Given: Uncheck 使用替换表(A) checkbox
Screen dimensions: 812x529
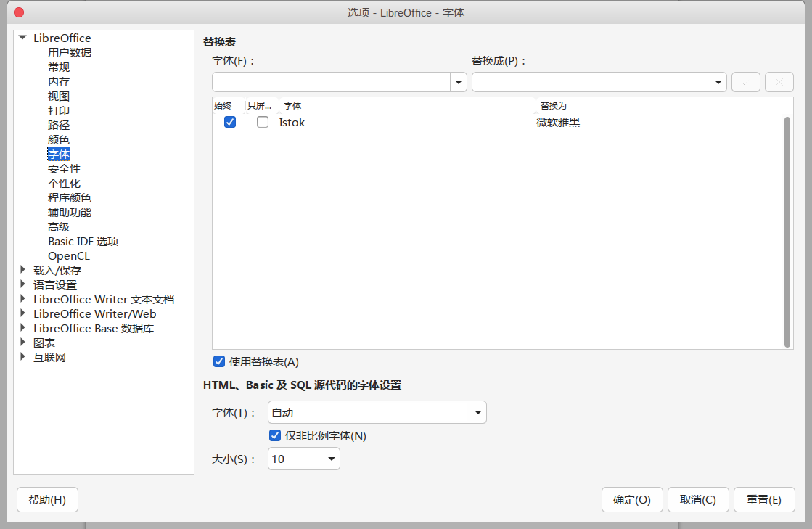Looking at the screenshot, I should point(219,361).
